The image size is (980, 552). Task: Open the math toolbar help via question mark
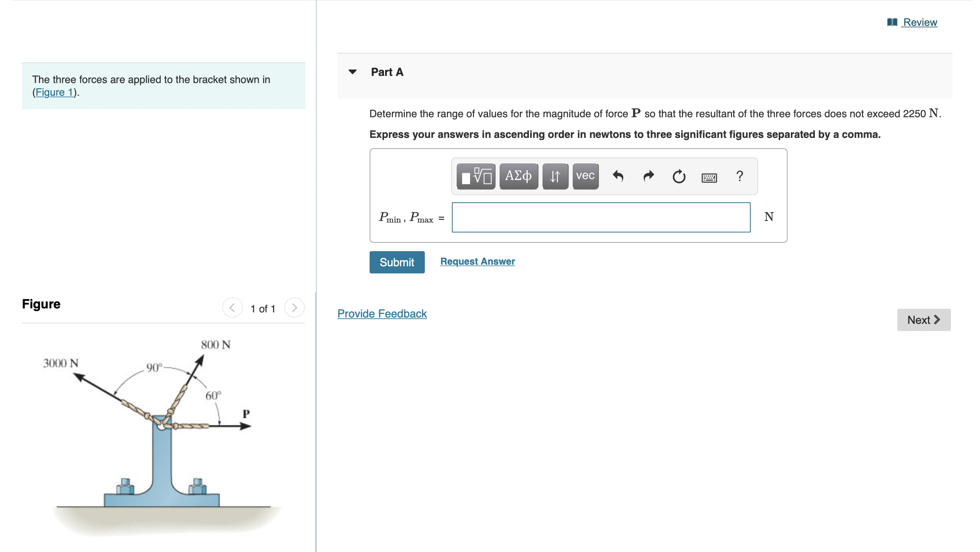click(x=740, y=176)
